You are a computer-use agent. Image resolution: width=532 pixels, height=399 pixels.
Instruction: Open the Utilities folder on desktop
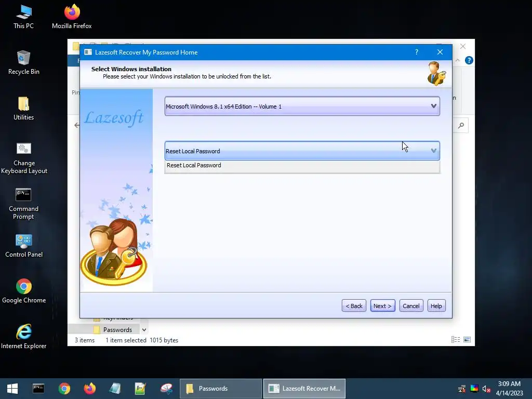(x=23, y=108)
